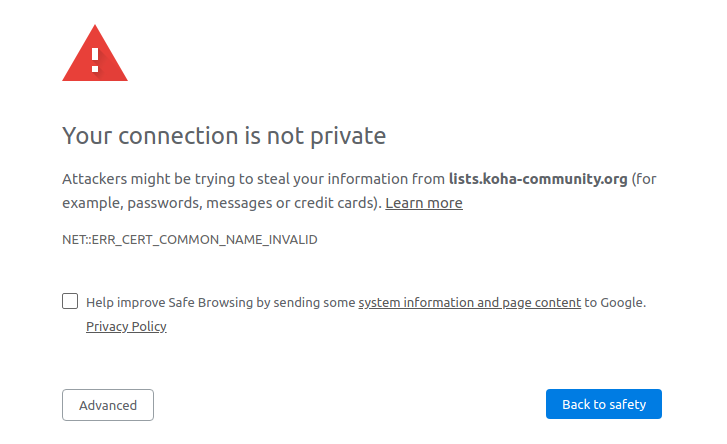Open the "system information and page content" link

click(x=470, y=302)
